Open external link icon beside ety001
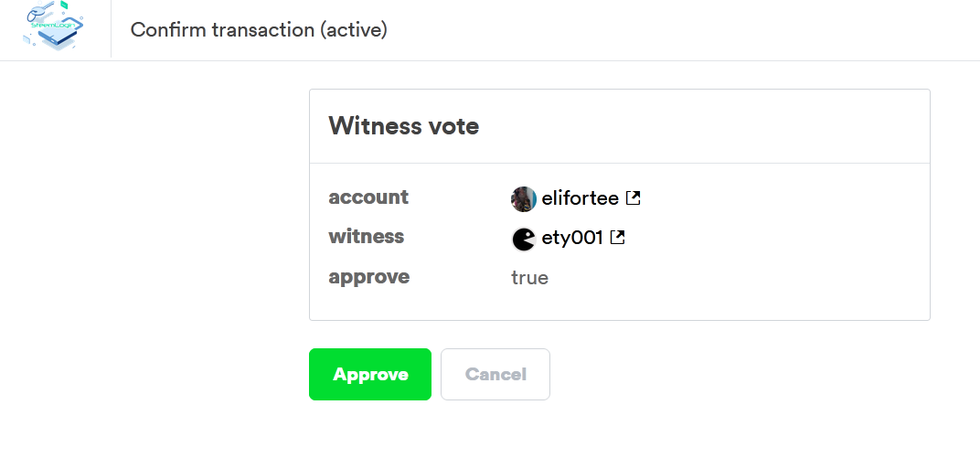This screenshot has width=980, height=458. pyautogui.click(x=618, y=238)
